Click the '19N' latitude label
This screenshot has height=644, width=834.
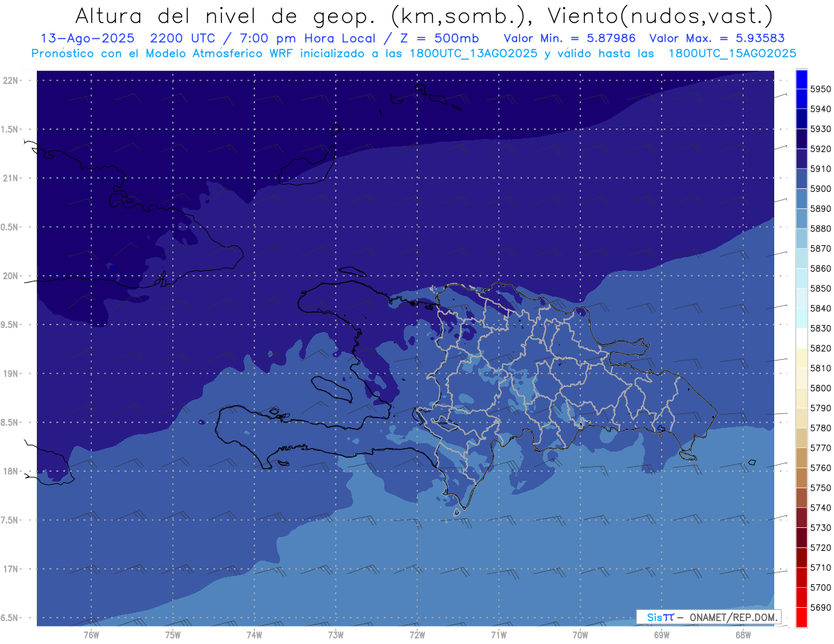[x=10, y=374]
